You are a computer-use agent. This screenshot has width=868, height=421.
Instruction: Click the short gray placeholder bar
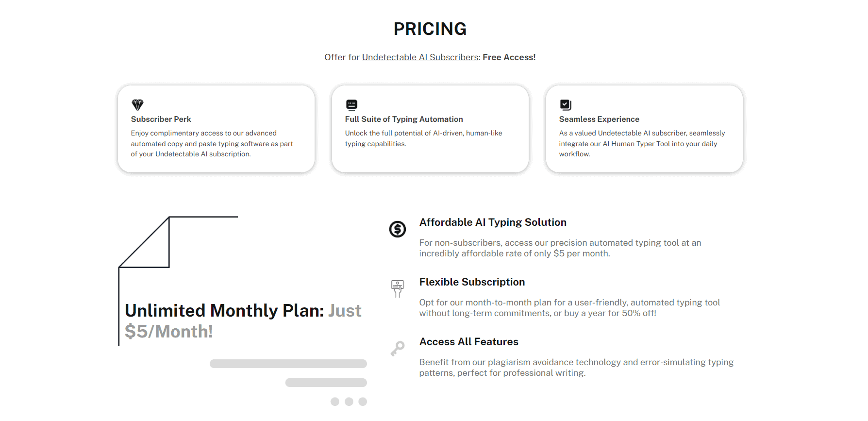(326, 383)
